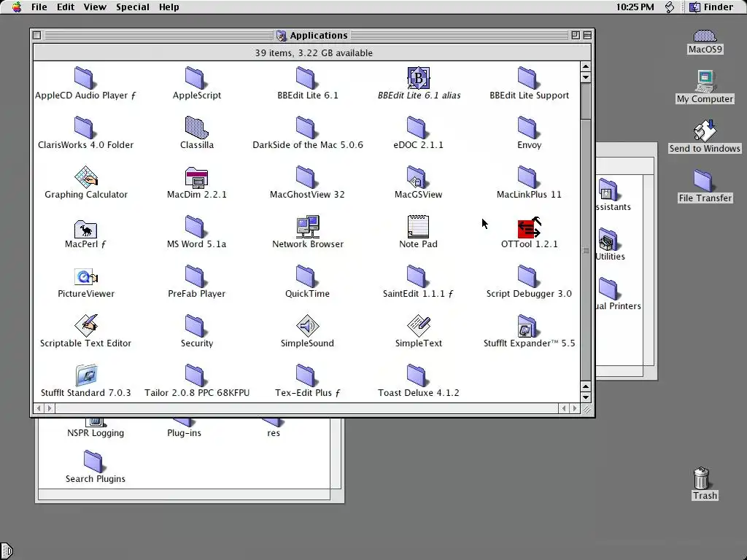The height and width of the screenshot is (560, 747).
Task: Select the My Computer desktop icon
Action: click(x=705, y=81)
